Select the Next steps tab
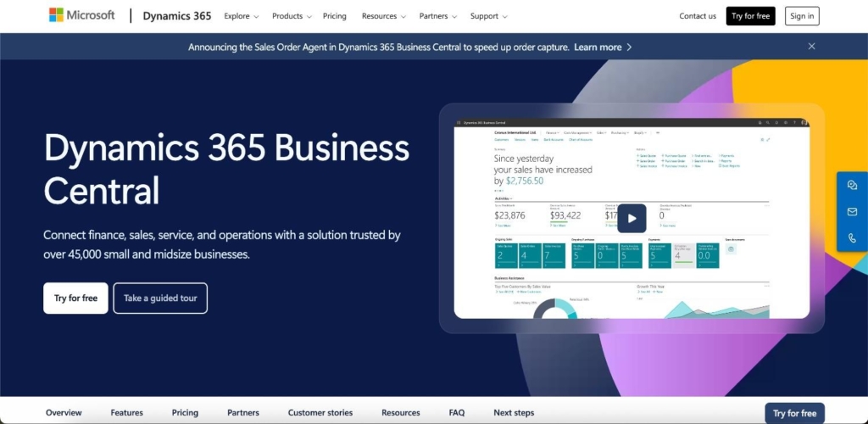Screen dimensions: 868x424 click(514, 413)
